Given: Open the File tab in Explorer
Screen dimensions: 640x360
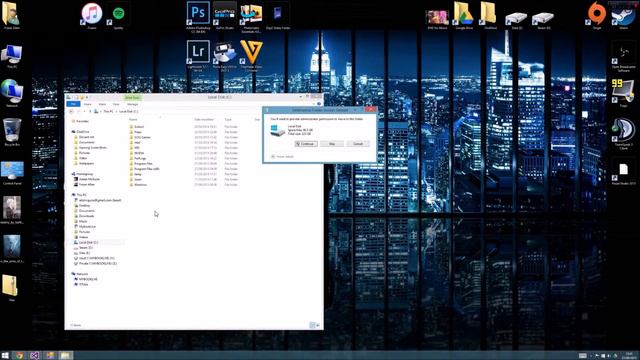Looking at the screenshot, I should [x=73, y=104].
